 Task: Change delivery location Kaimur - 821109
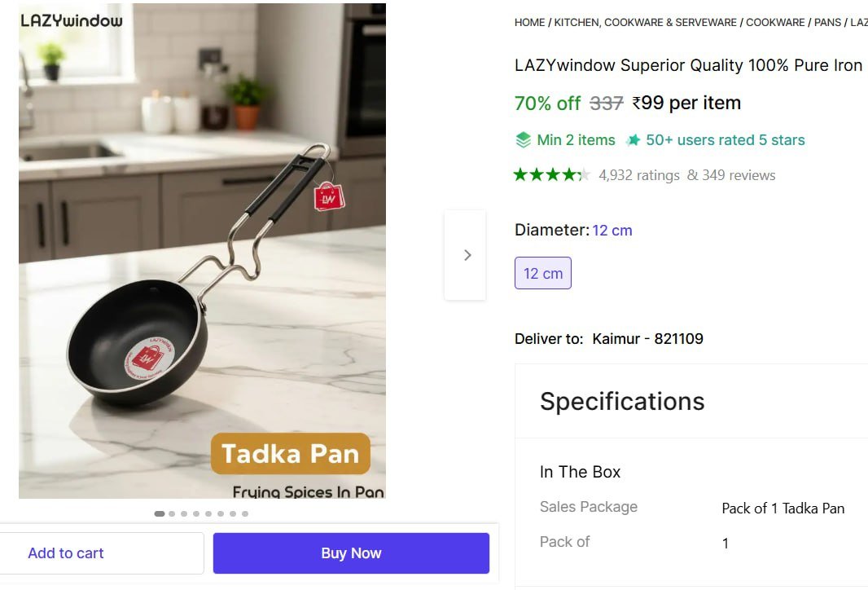click(647, 338)
